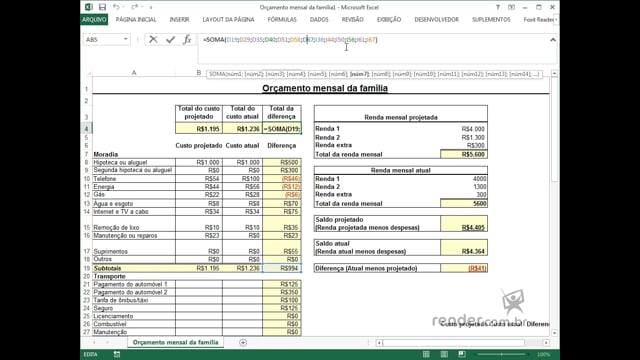This screenshot has height=360, width=640.
Task: Select the Total do custo atual R$1.236 cell
Action: tap(242, 129)
